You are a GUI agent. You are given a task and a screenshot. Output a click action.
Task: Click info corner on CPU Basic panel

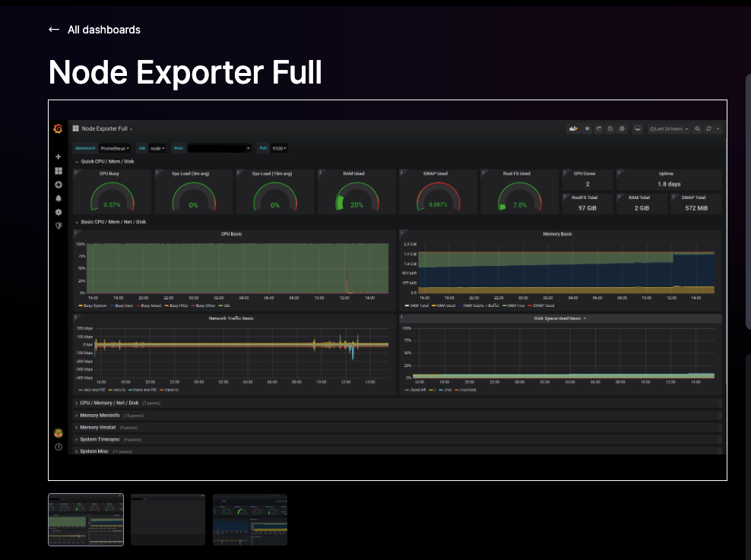pyautogui.click(x=76, y=233)
